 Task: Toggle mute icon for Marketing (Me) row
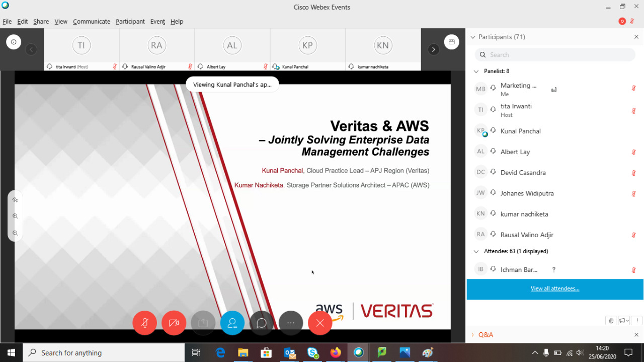click(634, 89)
